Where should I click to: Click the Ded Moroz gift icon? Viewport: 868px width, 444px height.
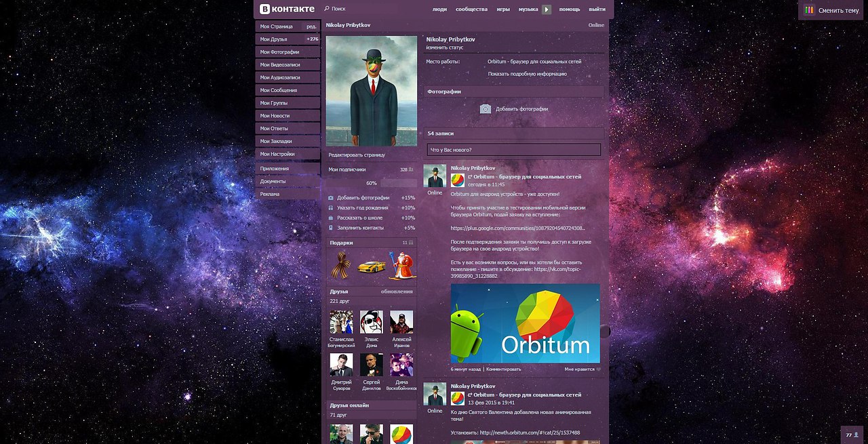pyautogui.click(x=401, y=266)
